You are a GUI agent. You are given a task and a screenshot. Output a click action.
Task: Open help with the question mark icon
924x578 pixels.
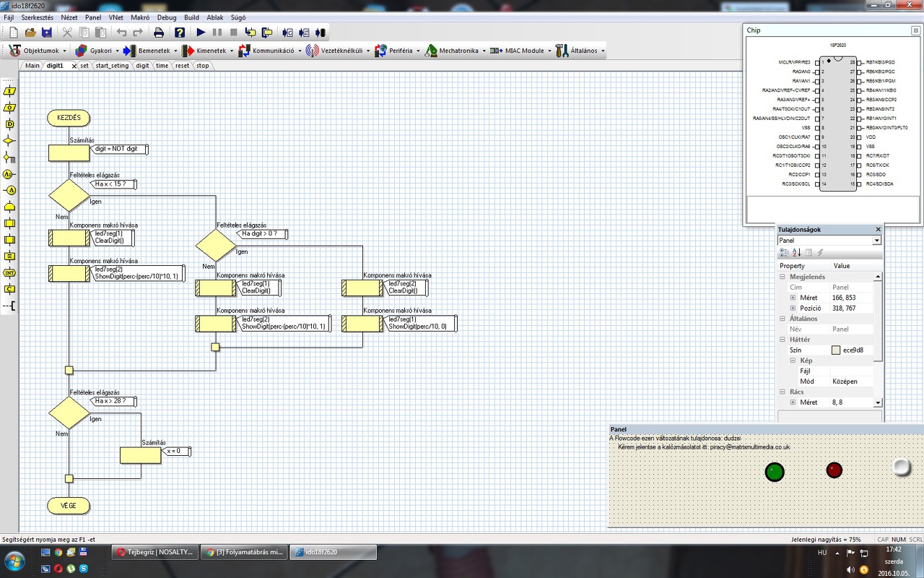point(180,33)
